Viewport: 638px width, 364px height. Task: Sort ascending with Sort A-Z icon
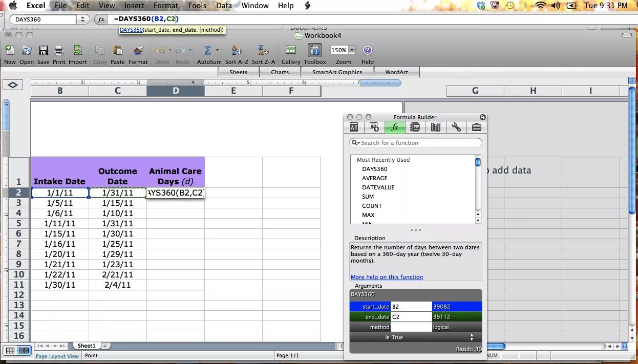click(x=237, y=50)
